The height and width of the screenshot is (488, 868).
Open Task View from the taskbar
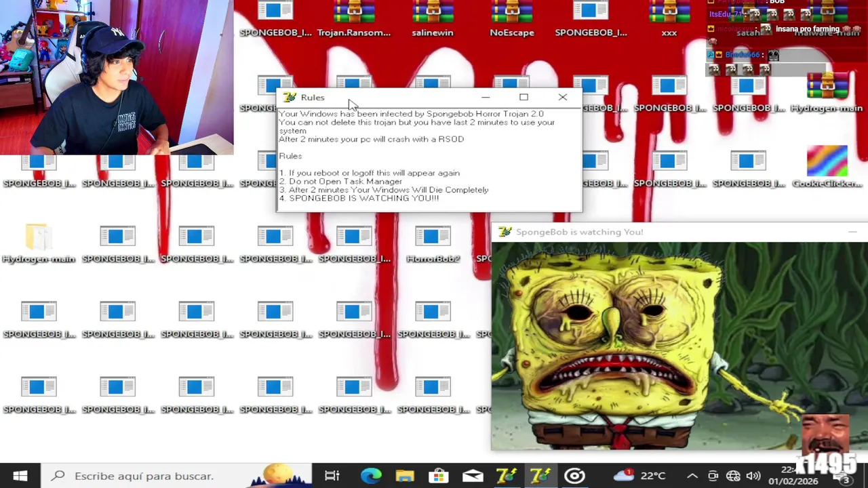point(332,476)
